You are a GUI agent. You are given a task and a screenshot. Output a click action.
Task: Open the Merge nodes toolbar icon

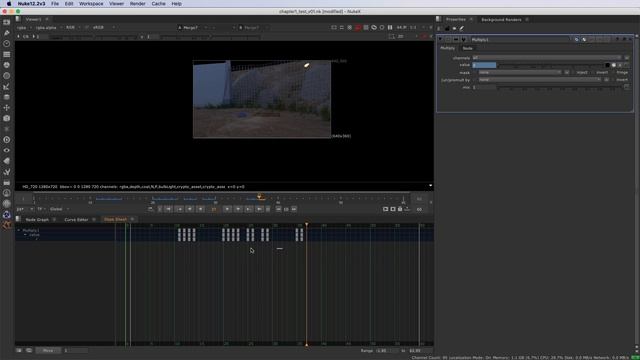7,97
